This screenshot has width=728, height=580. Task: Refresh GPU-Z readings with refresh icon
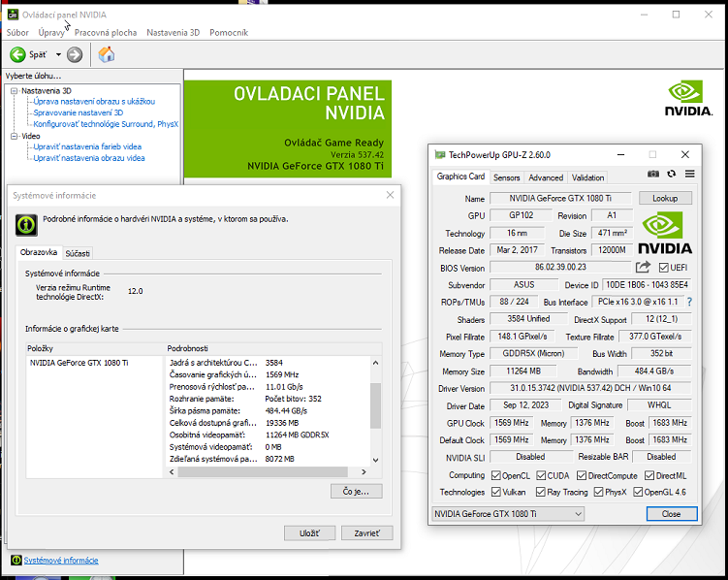tap(672, 174)
